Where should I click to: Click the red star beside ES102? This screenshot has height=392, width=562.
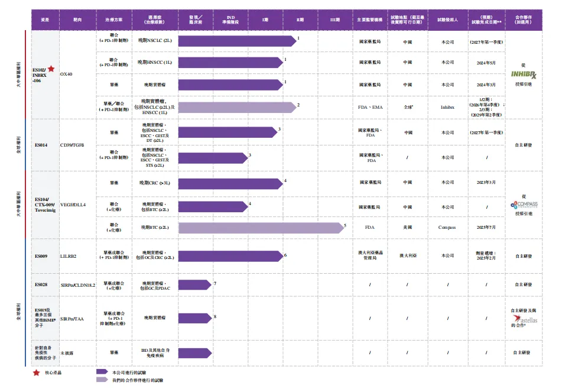[51, 69]
